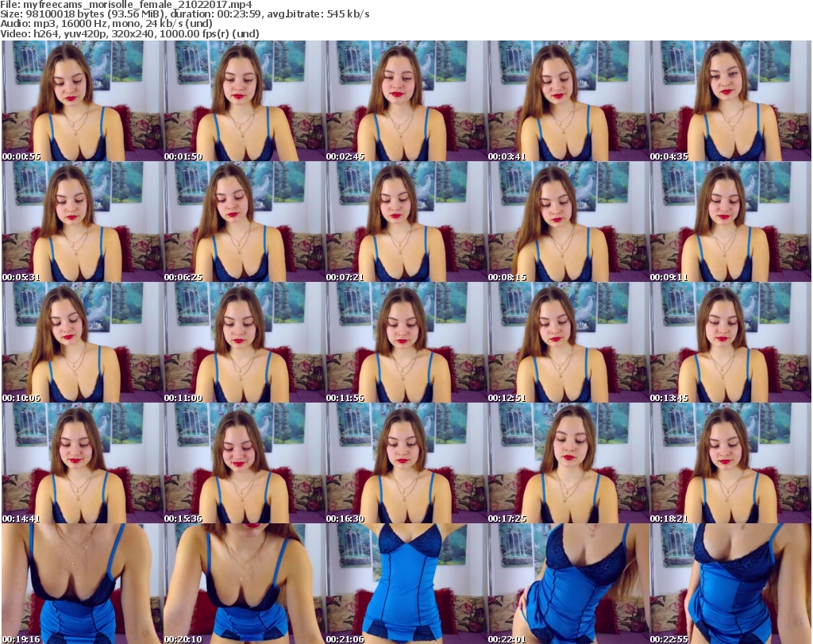Choose the frame marked 00:06:25
The height and width of the screenshot is (644, 813).
tap(245, 222)
